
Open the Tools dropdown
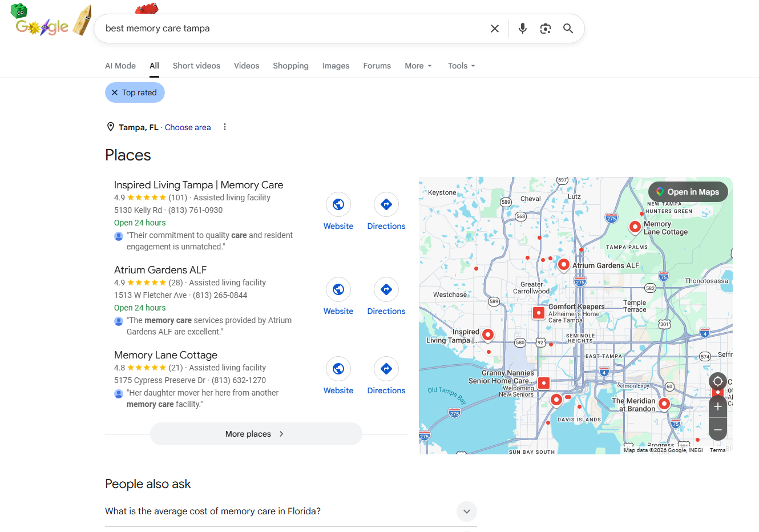pyautogui.click(x=462, y=66)
